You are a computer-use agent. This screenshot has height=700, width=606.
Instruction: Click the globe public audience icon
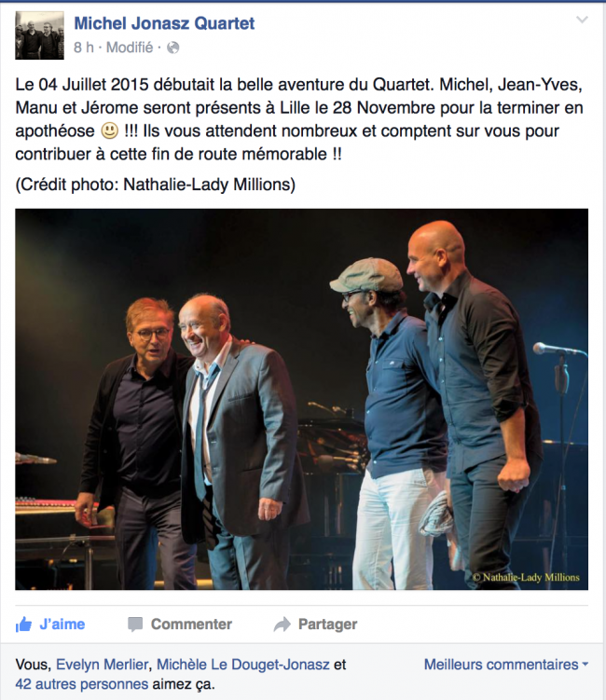click(x=172, y=48)
